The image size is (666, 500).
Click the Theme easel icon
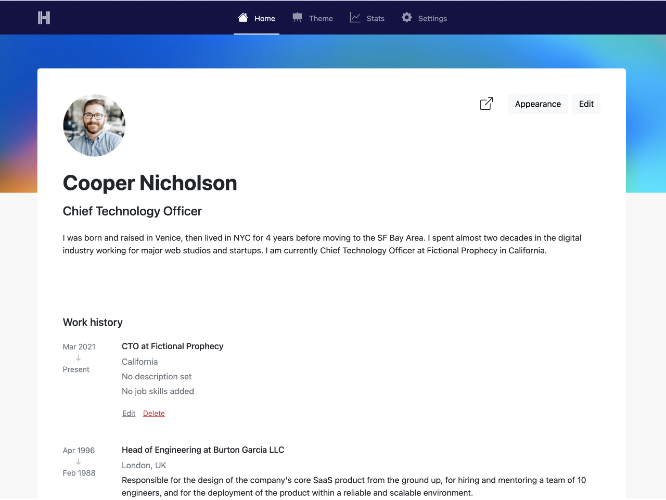[297, 17]
